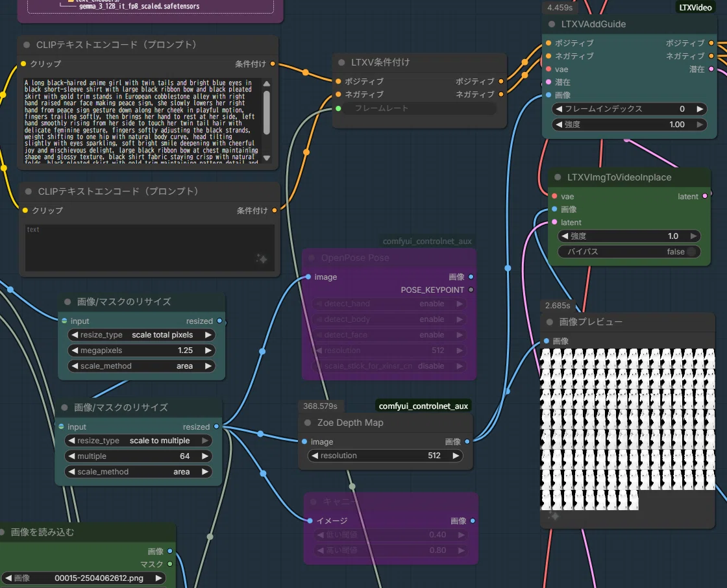Click the 4.459s timing label
The width and height of the screenshot is (727, 588).
coord(560,7)
